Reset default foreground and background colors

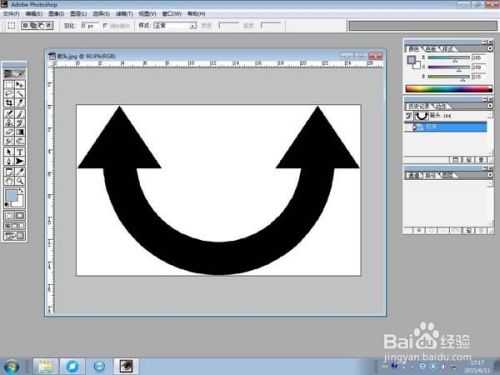click(x=7, y=204)
